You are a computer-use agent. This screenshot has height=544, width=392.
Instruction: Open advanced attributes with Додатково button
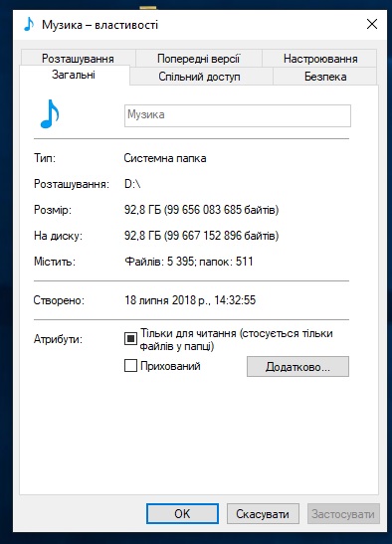[x=297, y=366]
